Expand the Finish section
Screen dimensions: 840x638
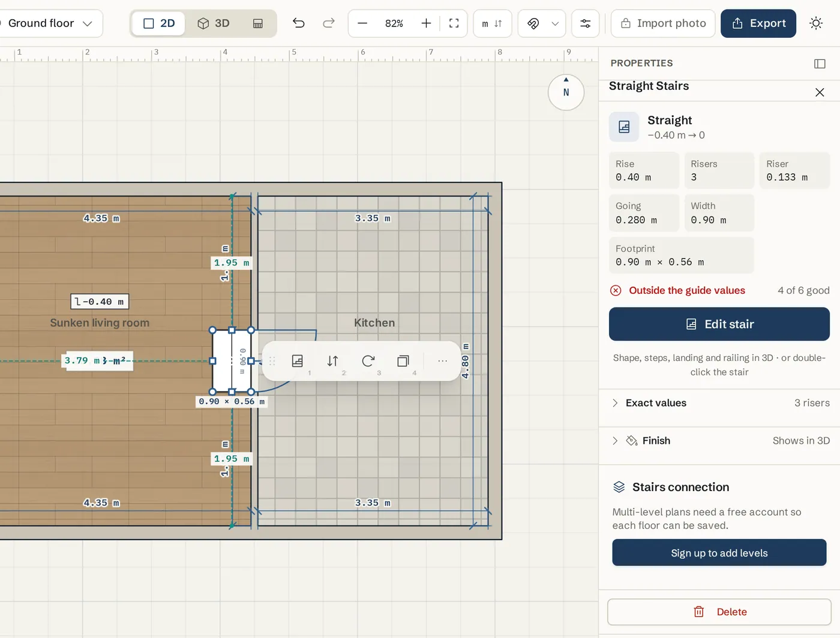pyautogui.click(x=719, y=441)
